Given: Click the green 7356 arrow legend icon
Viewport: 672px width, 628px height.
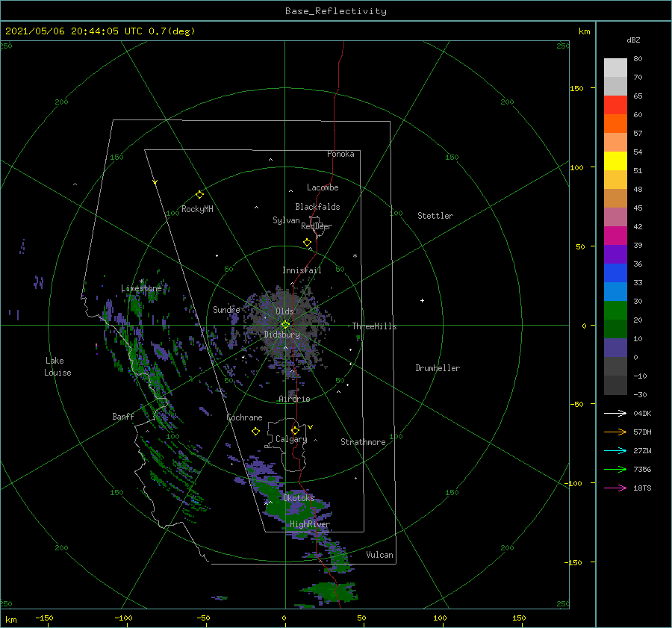Looking at the screenshot, I should pyautogui.click(x=615, y=470).
